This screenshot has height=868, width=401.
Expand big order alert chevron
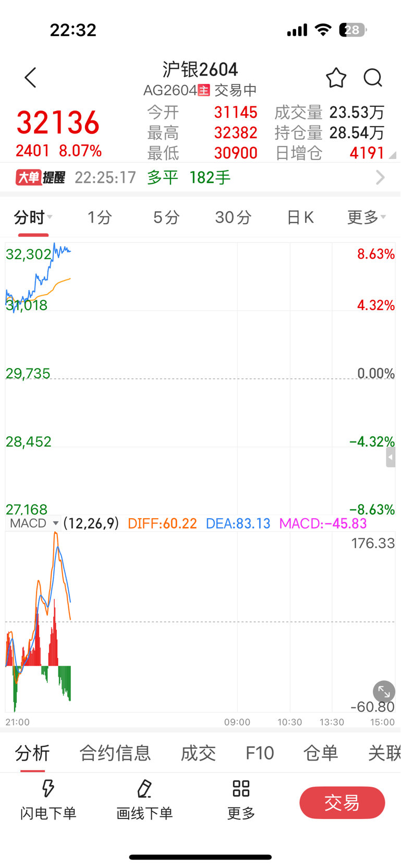(x=380, y=178)
